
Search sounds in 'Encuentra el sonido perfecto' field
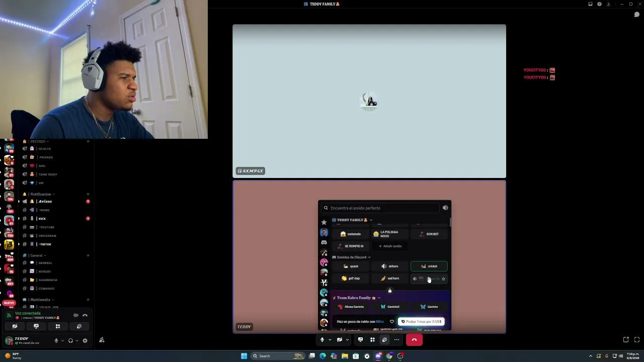click(380, 208)
